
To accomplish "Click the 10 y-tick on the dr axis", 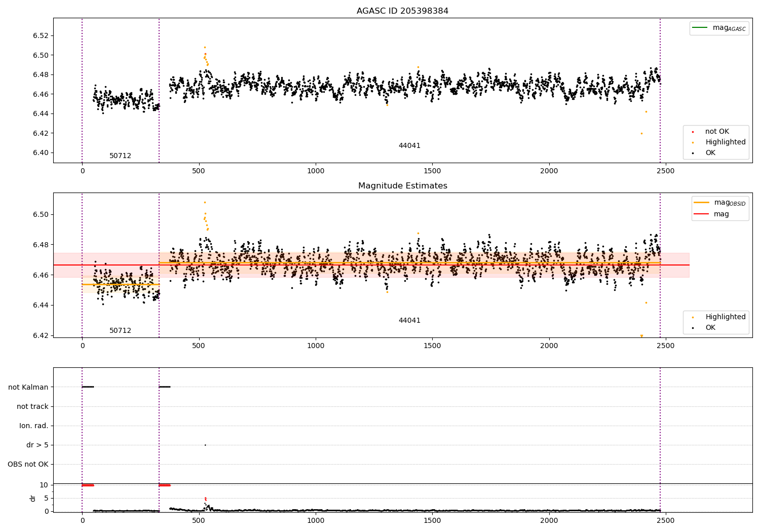I will [44, 485].
